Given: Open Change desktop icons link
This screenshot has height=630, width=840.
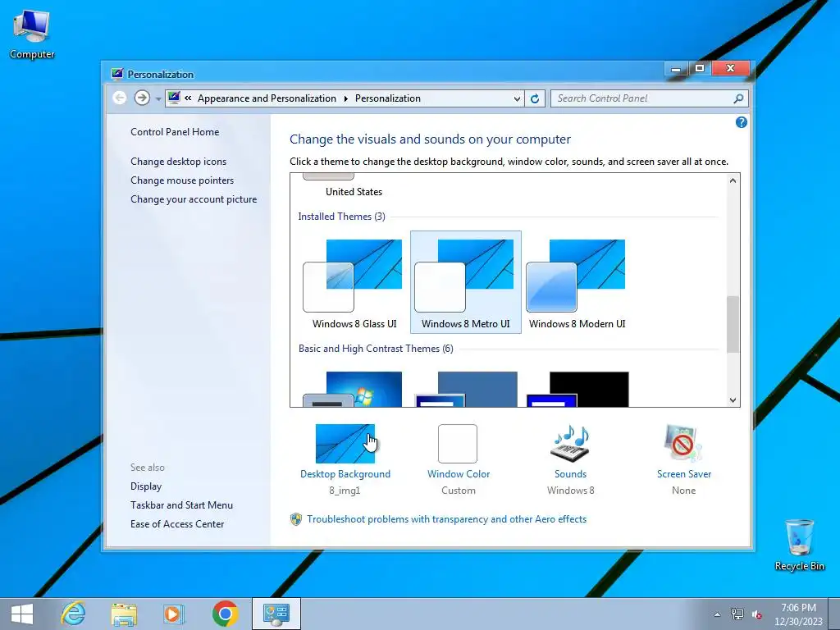Looking at the screenshot, I should pos(178,162).
